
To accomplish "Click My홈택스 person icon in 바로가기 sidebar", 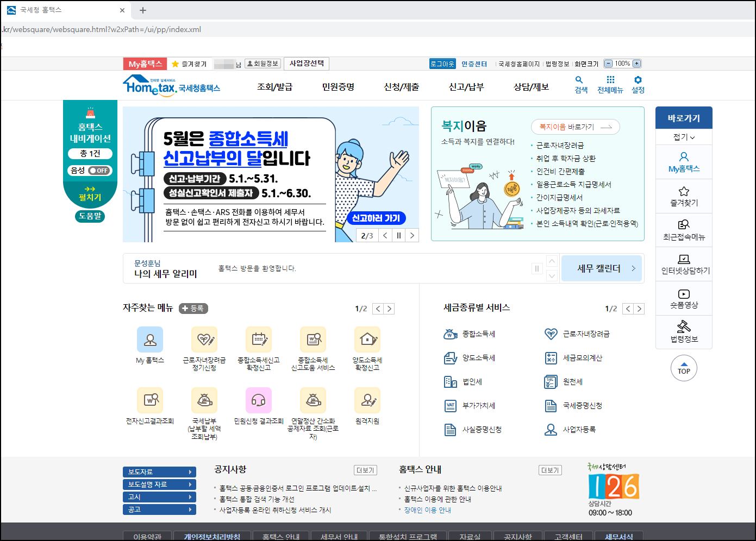I will pyautogui.click(x=684, y=156).
